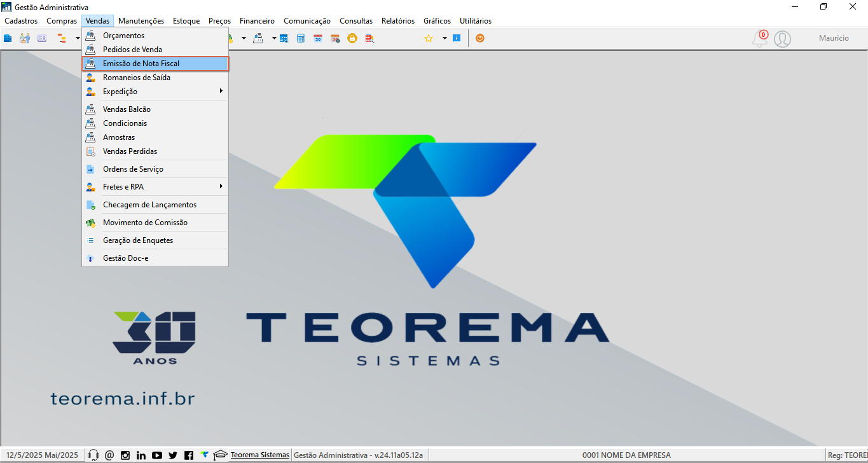Click the blue info square toolbar icon
This screenshot has height=463, width=868.
coord(457,38)
